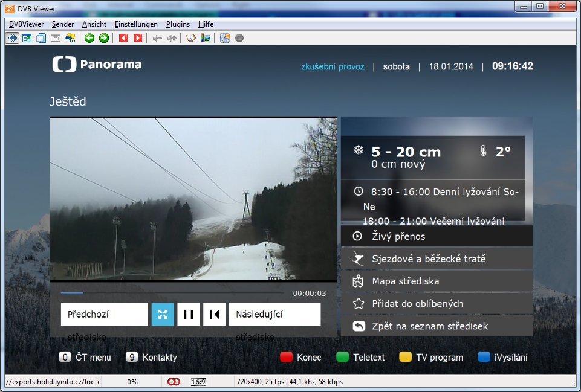Click the exports.holidayinfo.cz status bar text

[53, 382]
